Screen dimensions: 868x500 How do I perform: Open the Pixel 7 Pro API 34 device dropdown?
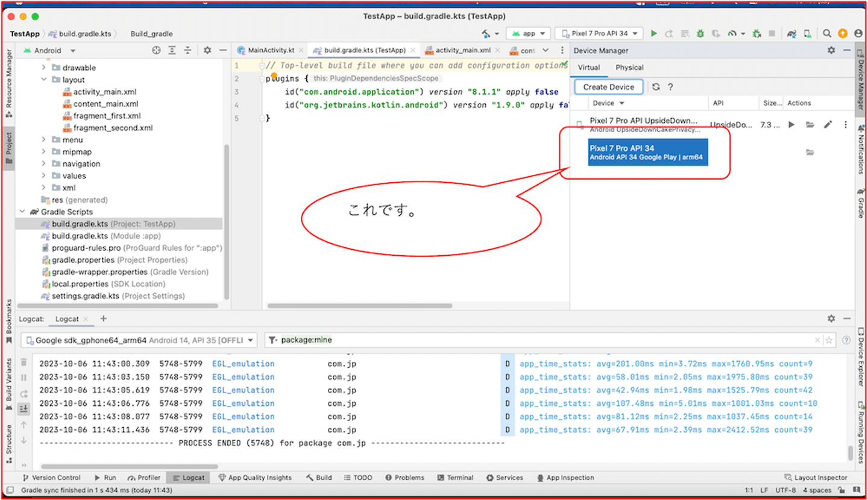[x=599, y=34]
